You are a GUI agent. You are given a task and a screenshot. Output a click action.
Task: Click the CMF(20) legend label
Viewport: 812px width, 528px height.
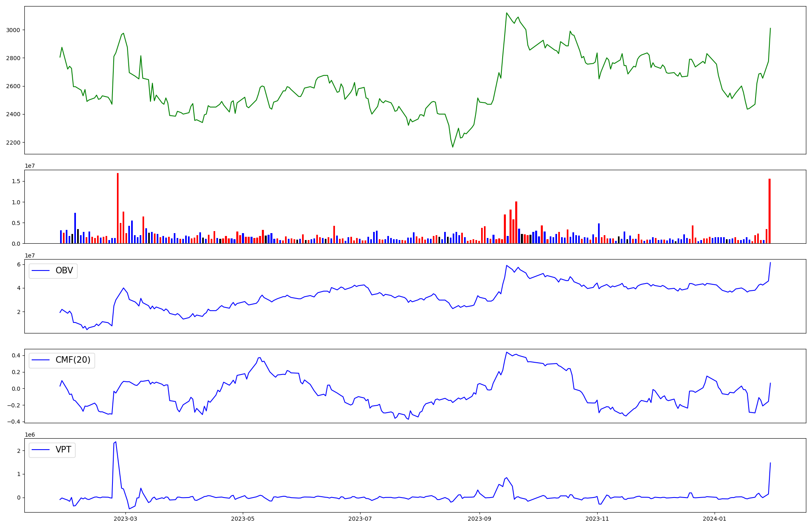pos(73,360)
